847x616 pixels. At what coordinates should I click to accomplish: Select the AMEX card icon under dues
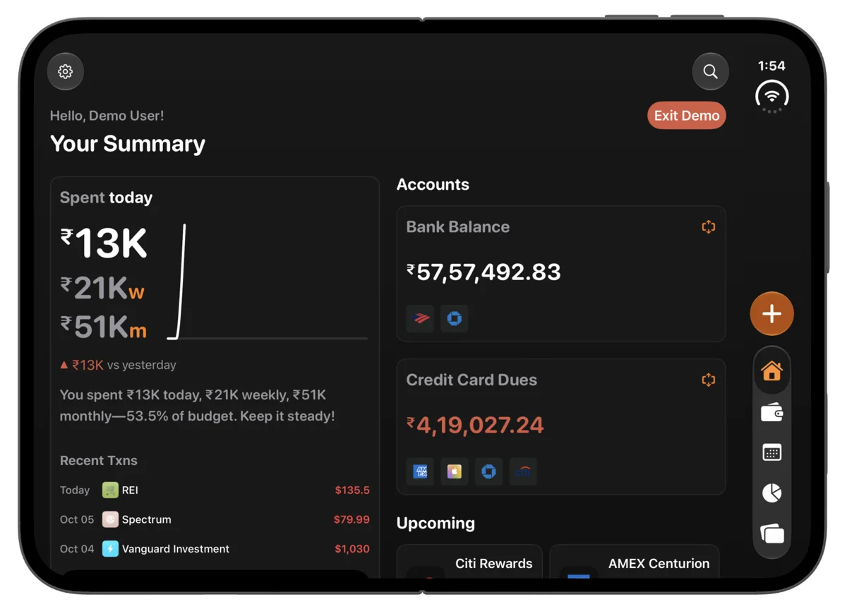(420, 471)
